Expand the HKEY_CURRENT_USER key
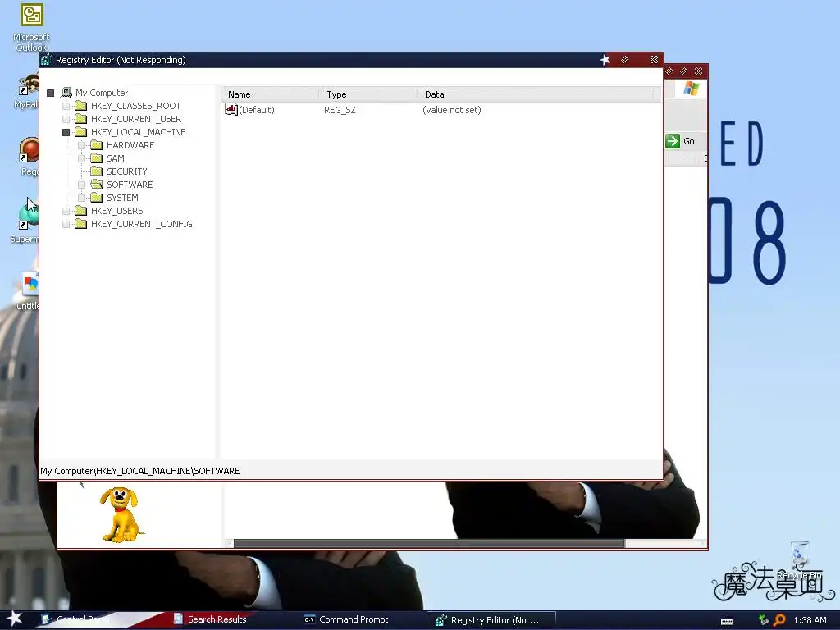The height and width of the screenshot is (630, 840). click(x=66, y=119)
